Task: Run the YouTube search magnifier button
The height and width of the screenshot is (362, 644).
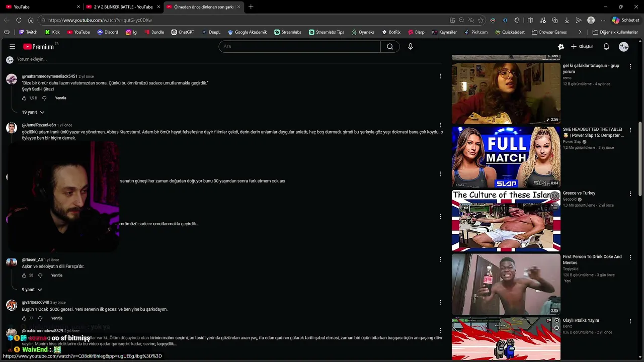Action: tap(390, 46)
